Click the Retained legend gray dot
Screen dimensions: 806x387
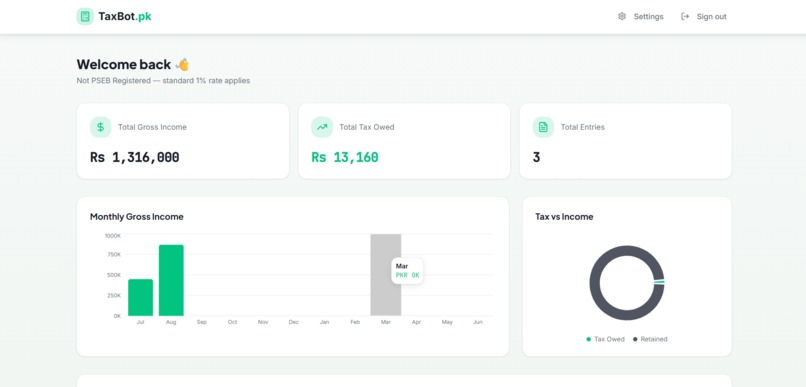click(635, 339)
